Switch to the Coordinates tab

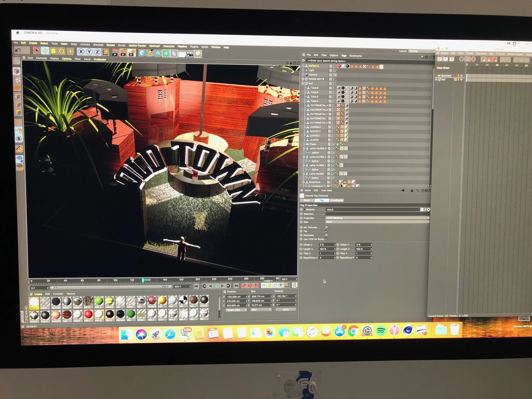(x=336, y=200)
